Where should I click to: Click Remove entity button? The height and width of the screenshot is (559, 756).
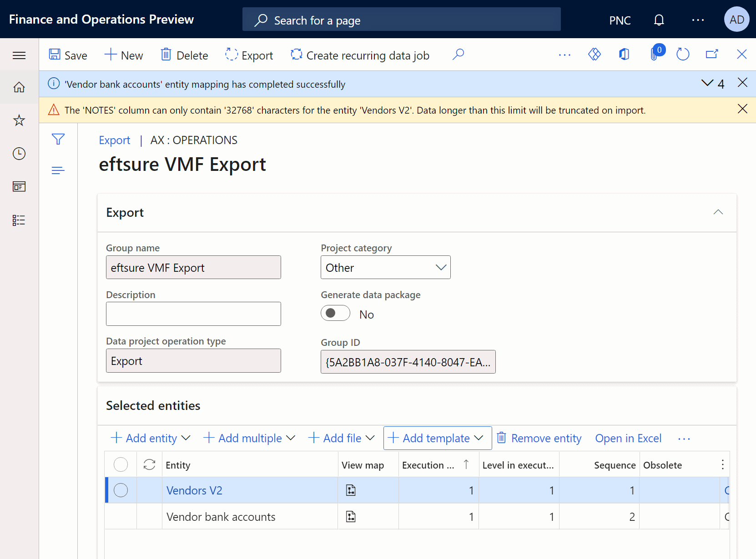(x=539, y=438)
